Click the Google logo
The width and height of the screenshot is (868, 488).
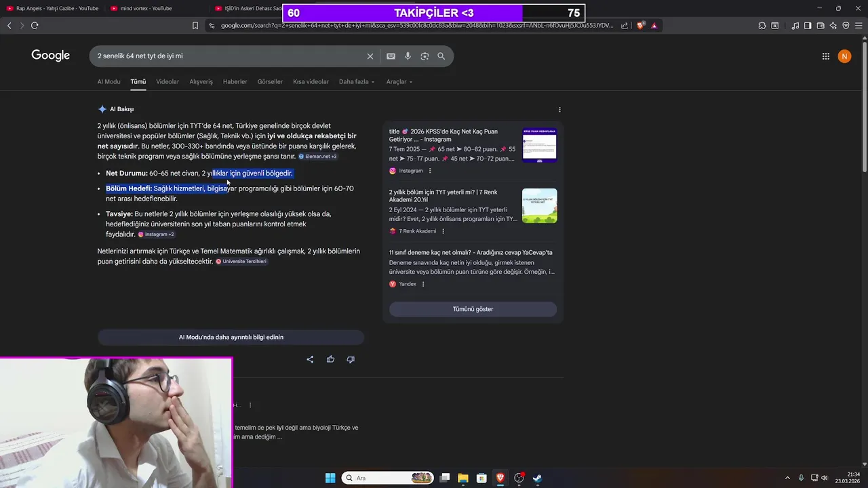pos(50,56)
